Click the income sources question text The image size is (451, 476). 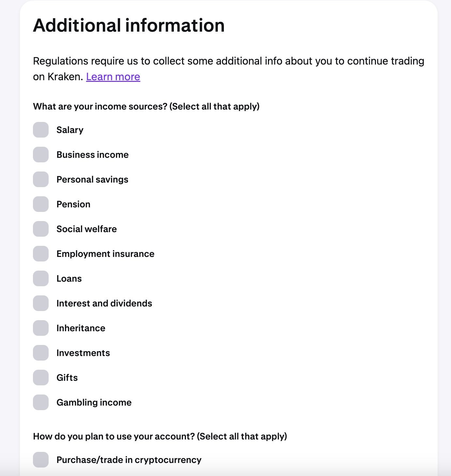pyautogui.click(x=146, y=106)
